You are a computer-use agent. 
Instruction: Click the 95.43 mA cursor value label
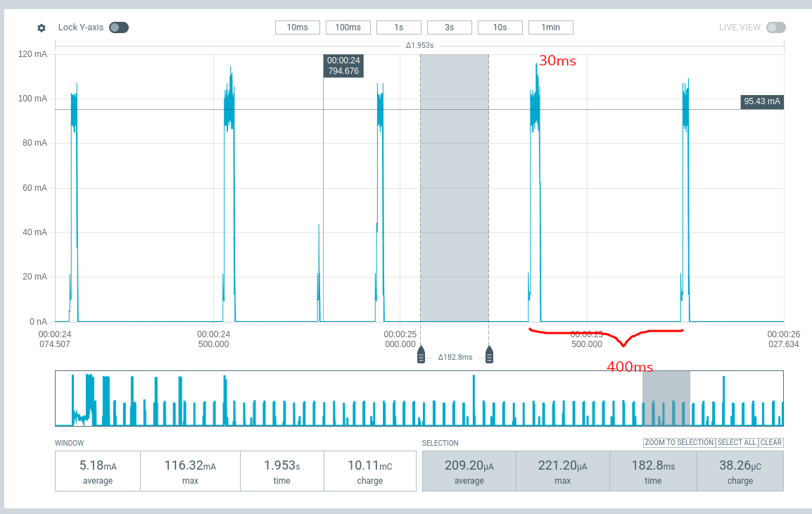[x=762, y=101]
